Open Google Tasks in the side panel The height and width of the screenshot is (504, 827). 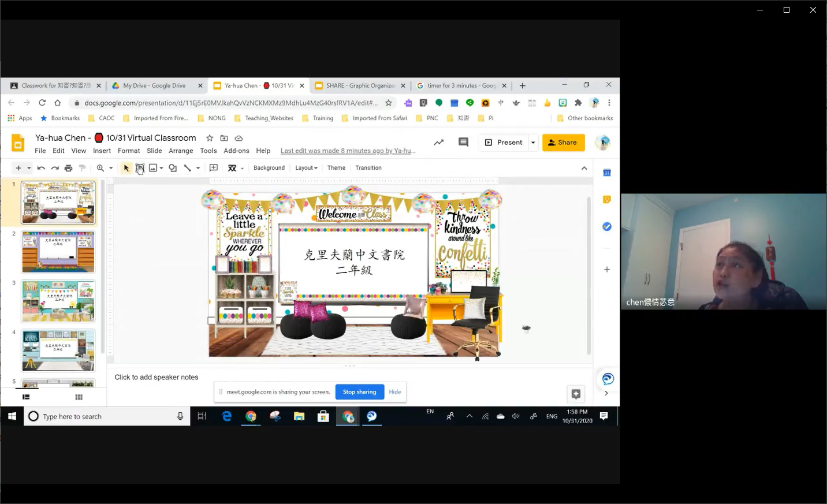tap(606, 226)
